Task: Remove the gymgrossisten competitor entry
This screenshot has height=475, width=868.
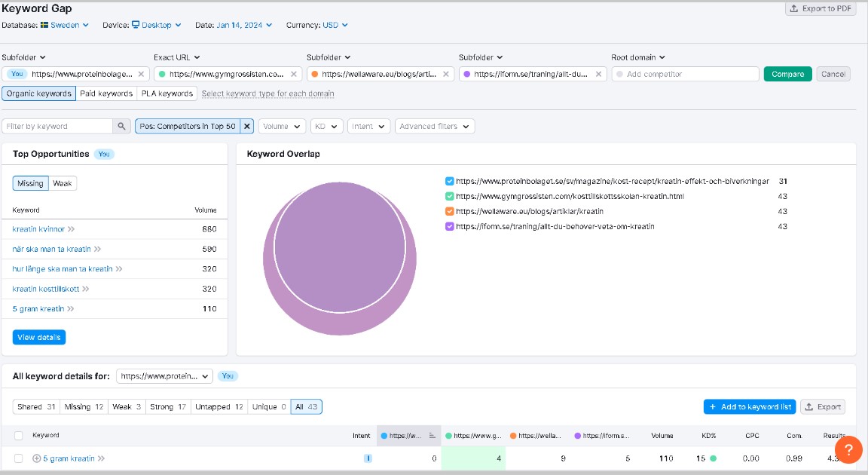Action: 293,74
